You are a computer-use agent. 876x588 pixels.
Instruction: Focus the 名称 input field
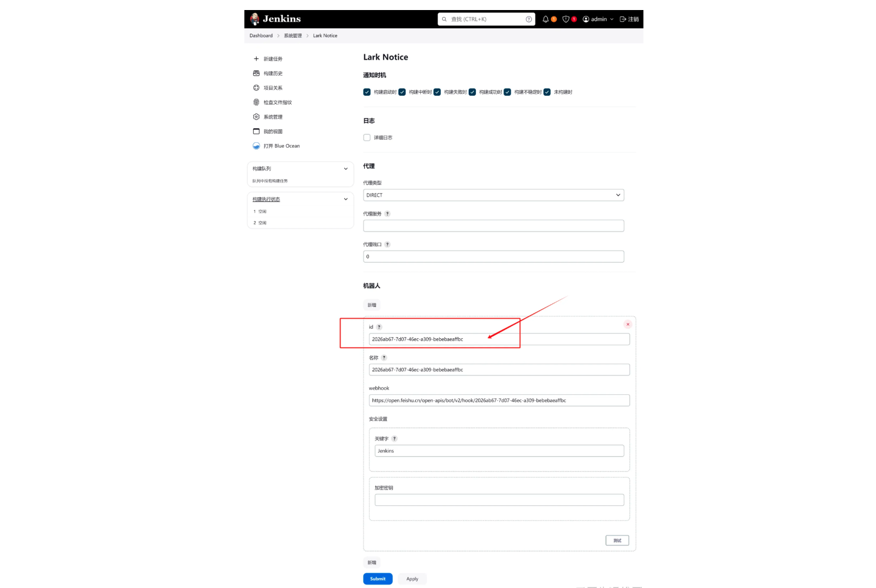tap(499, 370)
